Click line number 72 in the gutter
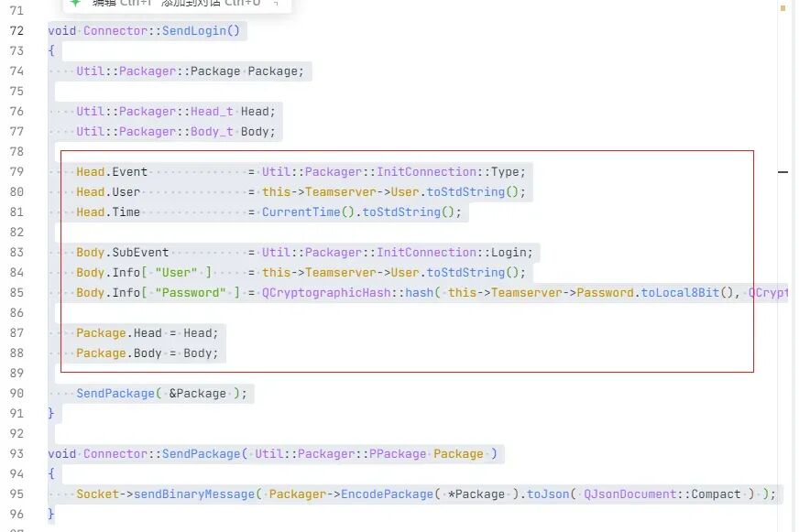The image size is (799, 532). click(x=16, y=30)
